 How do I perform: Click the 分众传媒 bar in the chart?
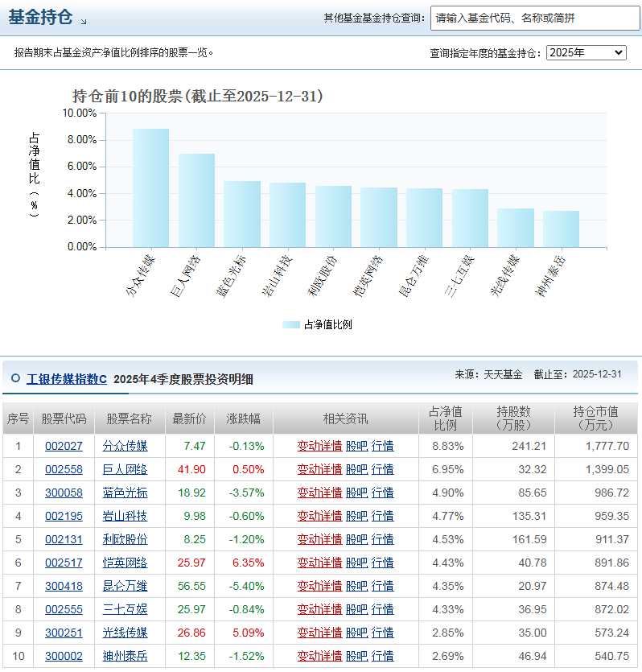click(x=150, y=188)
